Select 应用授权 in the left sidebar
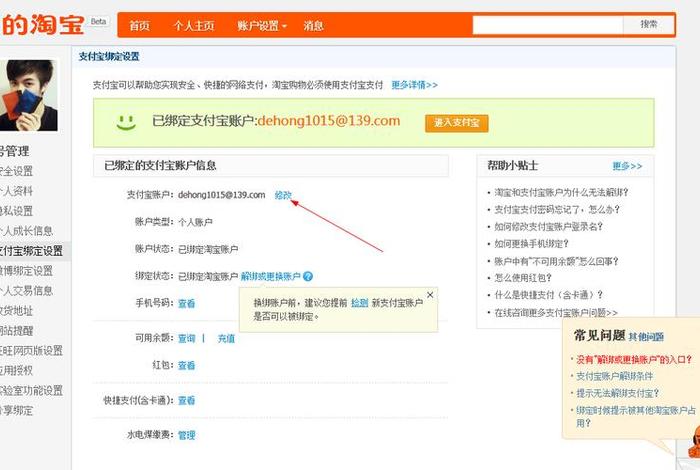Screen dimensions: 700x470 (16, 370)
